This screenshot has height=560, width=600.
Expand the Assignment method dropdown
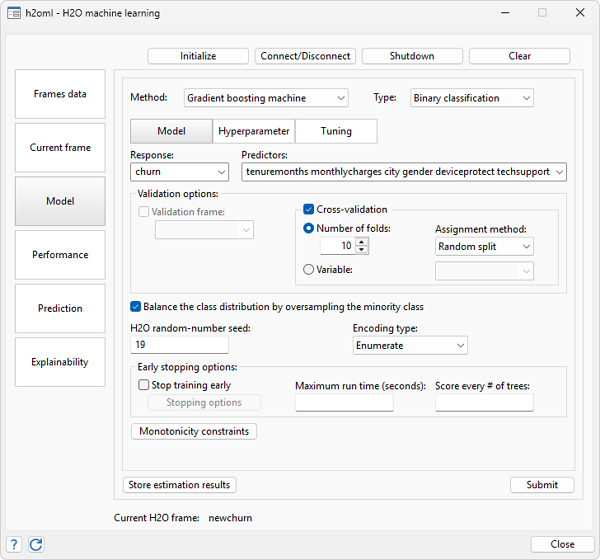(484, 246)
